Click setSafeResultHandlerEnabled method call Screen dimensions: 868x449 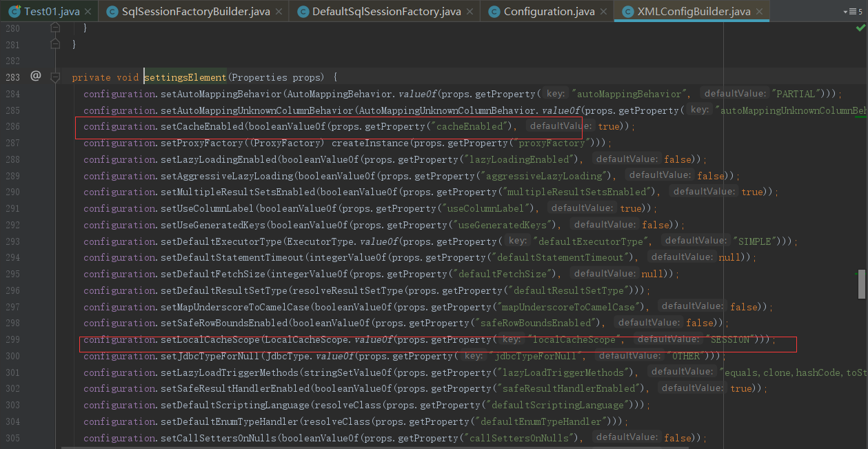pyautogui.click(x=235, y=388)
